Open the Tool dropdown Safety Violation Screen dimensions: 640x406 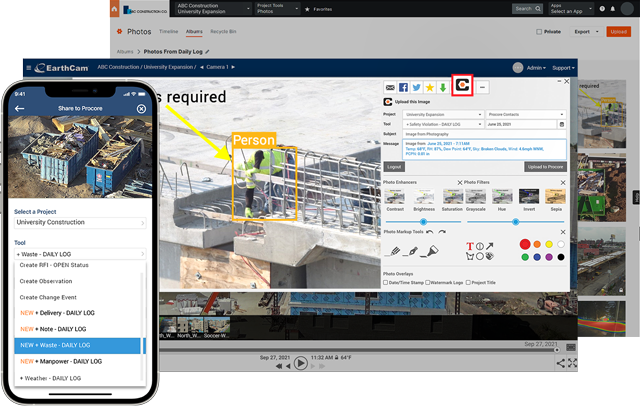tap(443, 124)
